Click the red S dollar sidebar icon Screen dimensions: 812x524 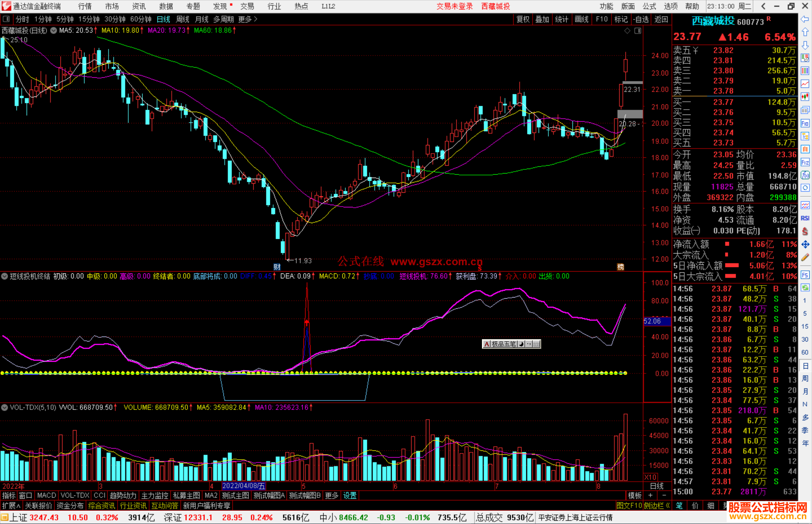(x=805, y=231)
